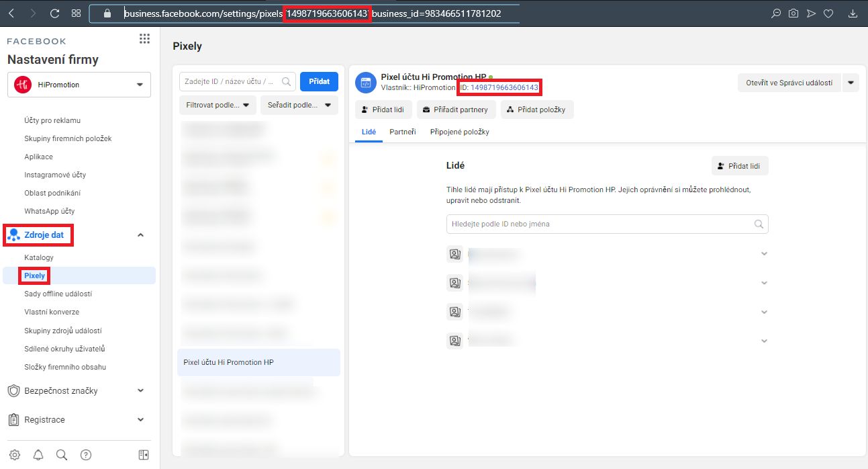Expand the Registrace section
This screenshot has width=868, height=469.
coord(140,420)
